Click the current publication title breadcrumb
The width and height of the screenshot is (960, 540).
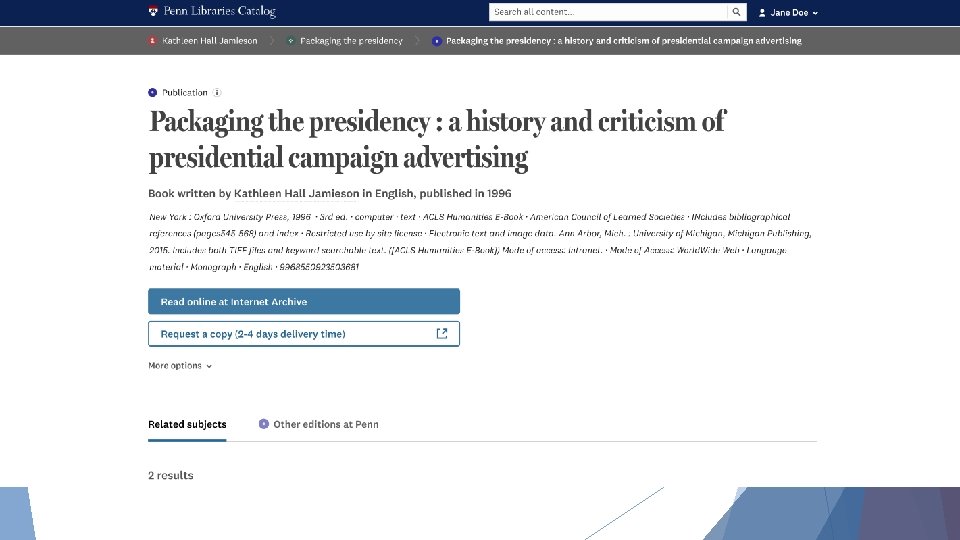pos(623,41)
